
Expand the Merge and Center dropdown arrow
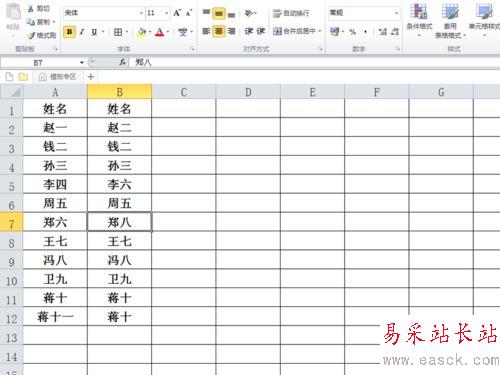[x=320, y=31]
